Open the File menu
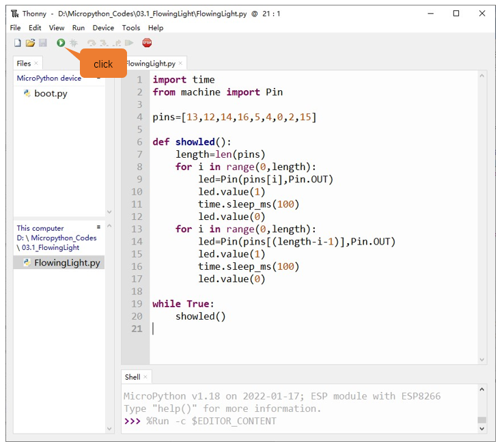Viewport: 504px width, 448px height. point(15,28)
